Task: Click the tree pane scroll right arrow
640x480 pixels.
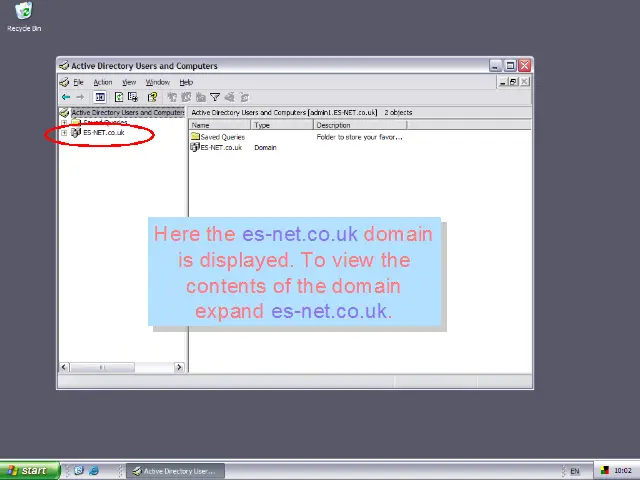Action: [x=179, y=367]
